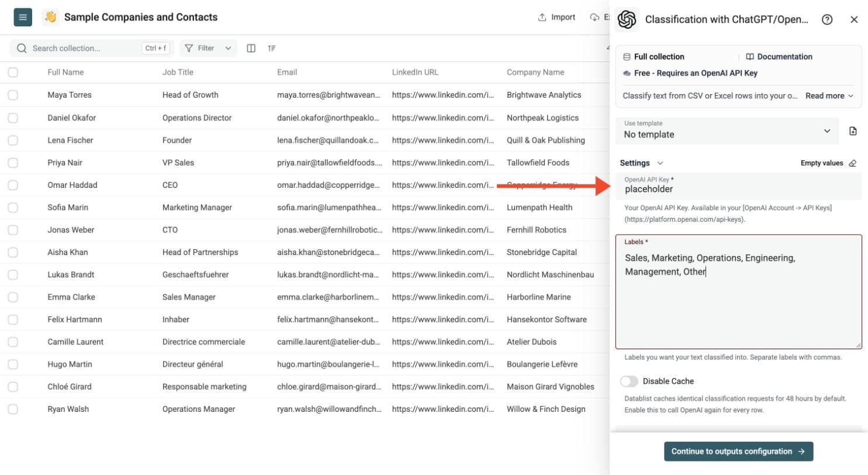Check the Omar Haddad row checkbox

tap(13, 185)
